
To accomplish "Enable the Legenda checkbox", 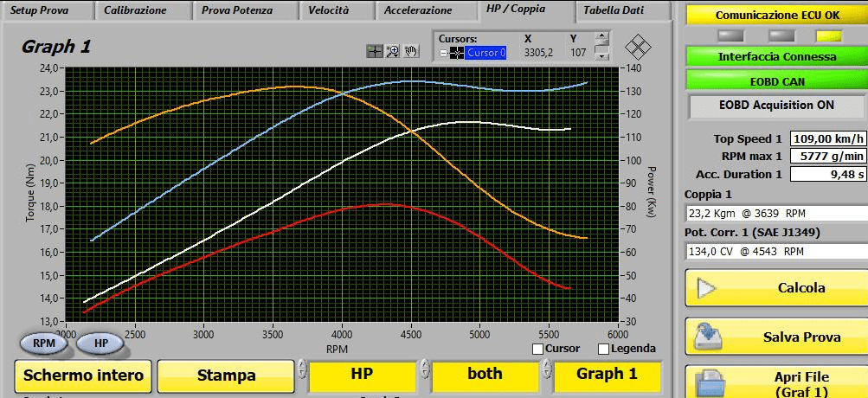I will pyautogui.click(x=603, y=349).
